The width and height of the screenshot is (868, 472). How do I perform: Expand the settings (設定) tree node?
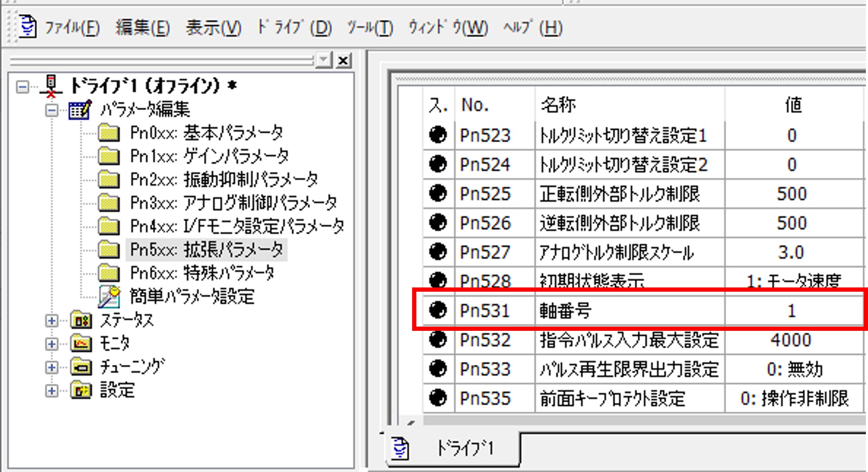[x=51, y=390]
